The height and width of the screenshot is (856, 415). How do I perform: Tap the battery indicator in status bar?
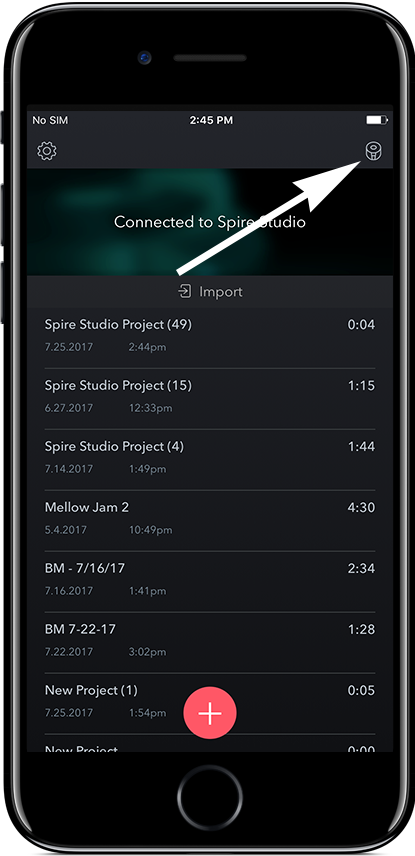(377, 120)
